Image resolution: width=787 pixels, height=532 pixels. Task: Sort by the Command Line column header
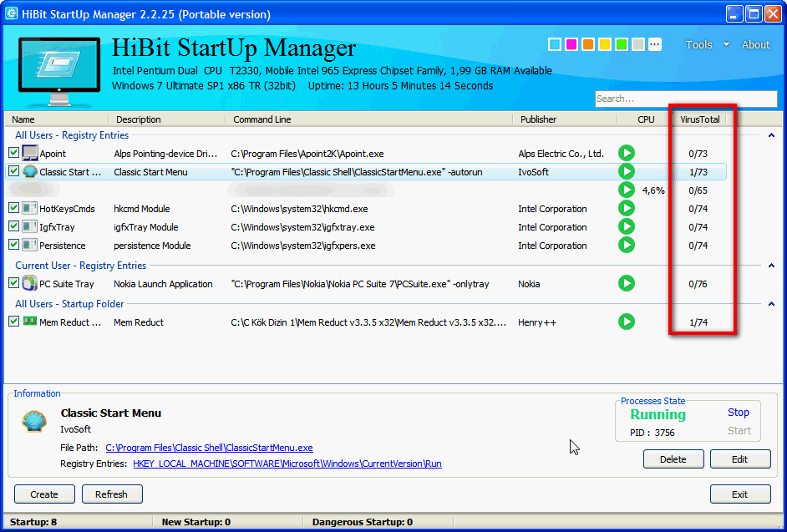369,119
